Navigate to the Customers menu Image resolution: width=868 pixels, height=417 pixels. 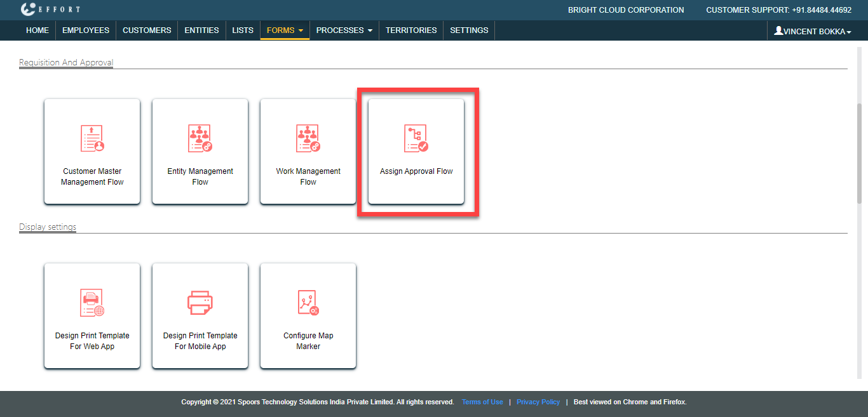pyautogui.click(x=147, y=30)
